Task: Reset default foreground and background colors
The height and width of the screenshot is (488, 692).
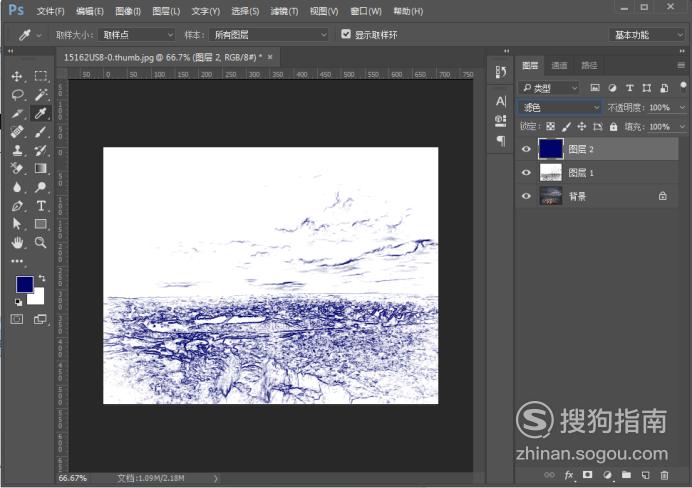Action: tap(18, 302)
